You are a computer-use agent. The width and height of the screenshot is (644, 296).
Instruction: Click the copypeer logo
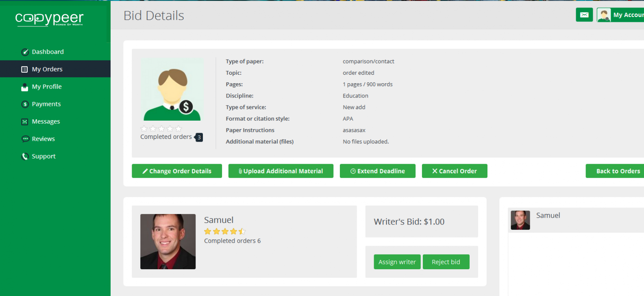(49, 19)
